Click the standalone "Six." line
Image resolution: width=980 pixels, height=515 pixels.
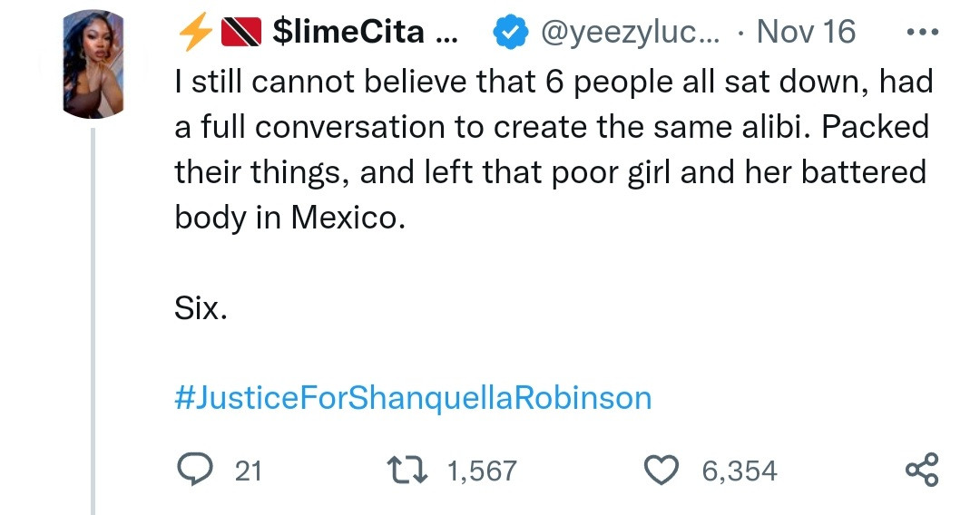click(x=199, y=309)
